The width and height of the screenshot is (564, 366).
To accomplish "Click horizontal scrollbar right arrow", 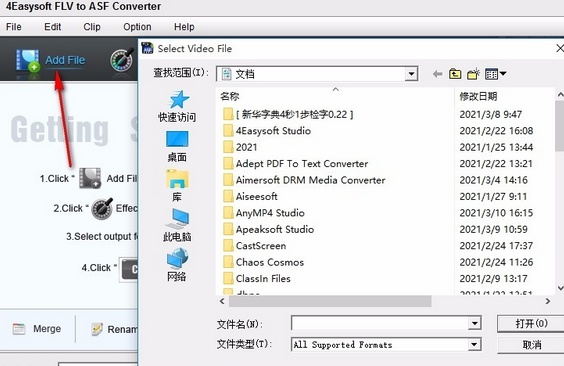I will click(548, 301).
